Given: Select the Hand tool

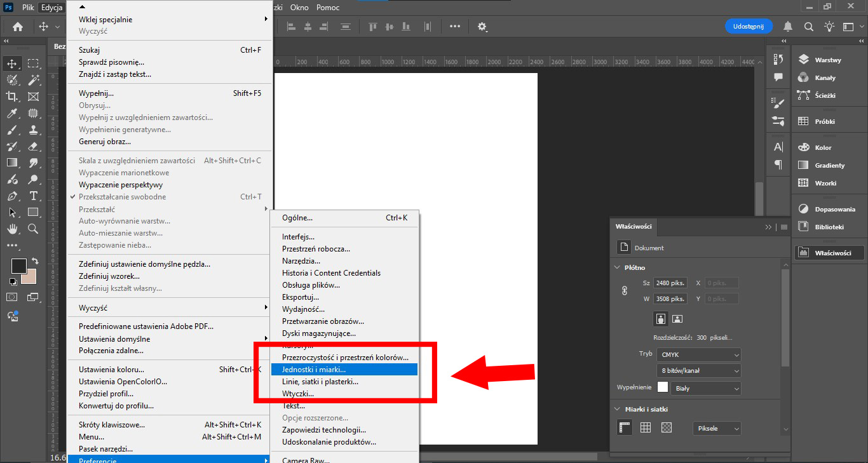Looking at the screenshot, I should pos(12,229).
